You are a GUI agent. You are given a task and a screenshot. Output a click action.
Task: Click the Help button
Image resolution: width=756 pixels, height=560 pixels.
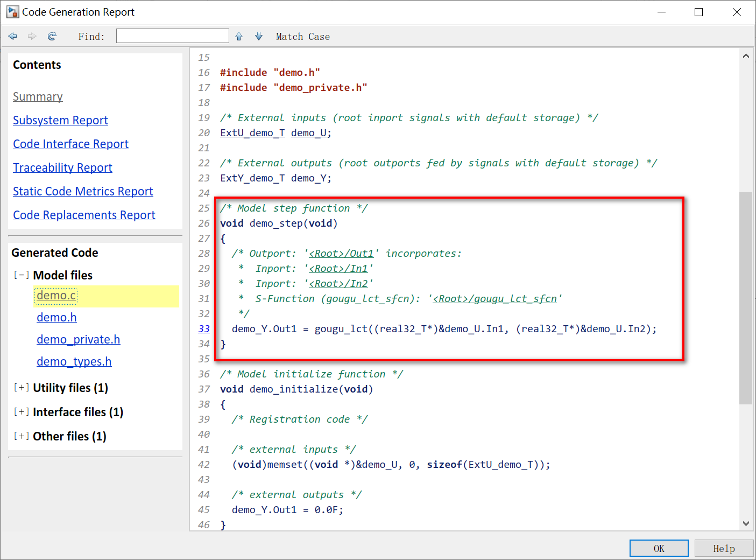[724, 548]
